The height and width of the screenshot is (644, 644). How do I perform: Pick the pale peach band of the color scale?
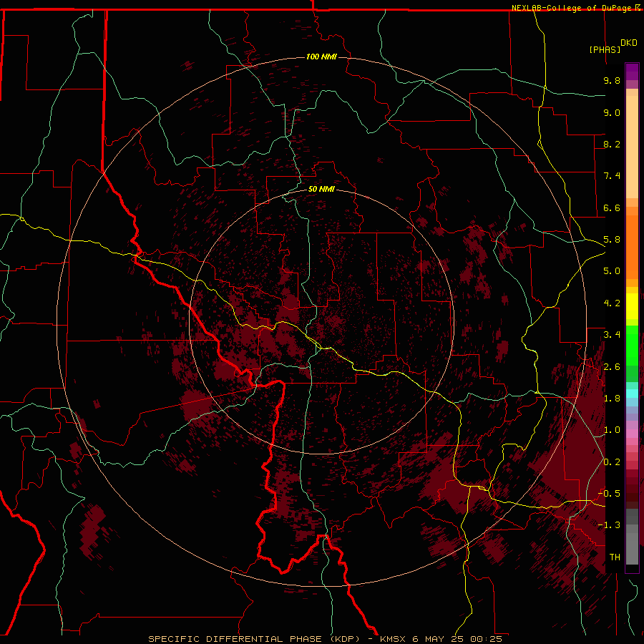[x=632, y=147]
